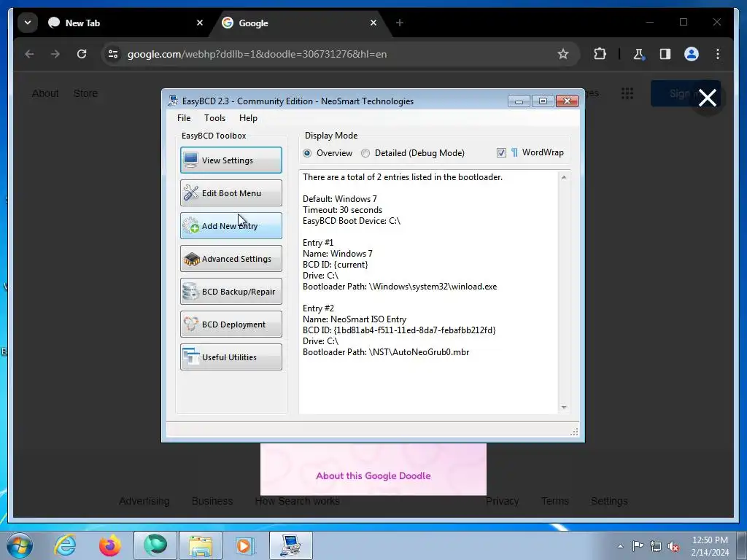Close the EasyBCD window
The height and width of the screenshot is (560, 747).
tap(567, 101)
